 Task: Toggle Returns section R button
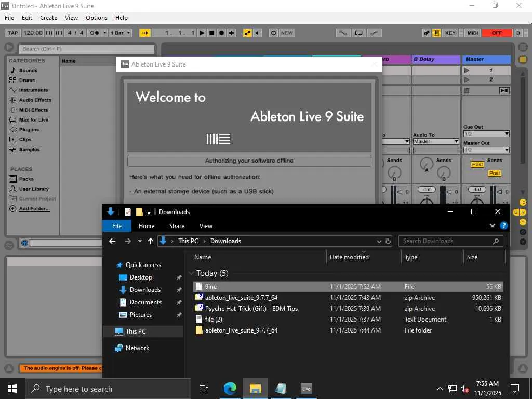click(523, 212)
